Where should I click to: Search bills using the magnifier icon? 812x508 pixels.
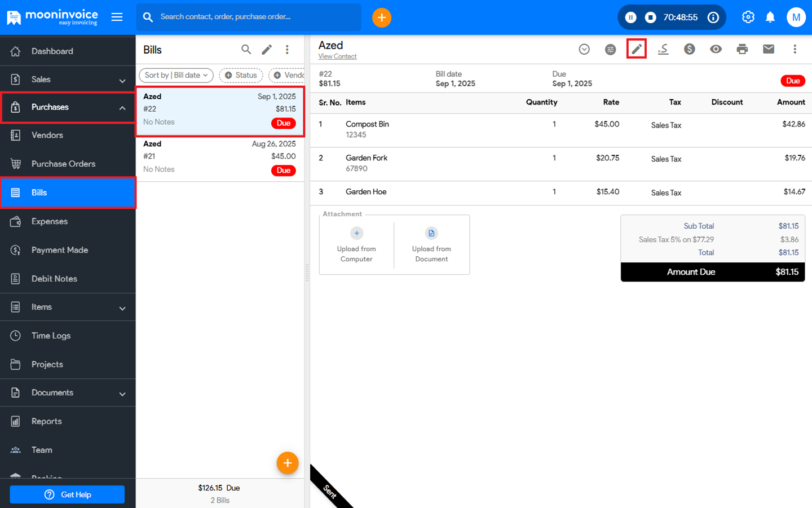coord(246,50)
